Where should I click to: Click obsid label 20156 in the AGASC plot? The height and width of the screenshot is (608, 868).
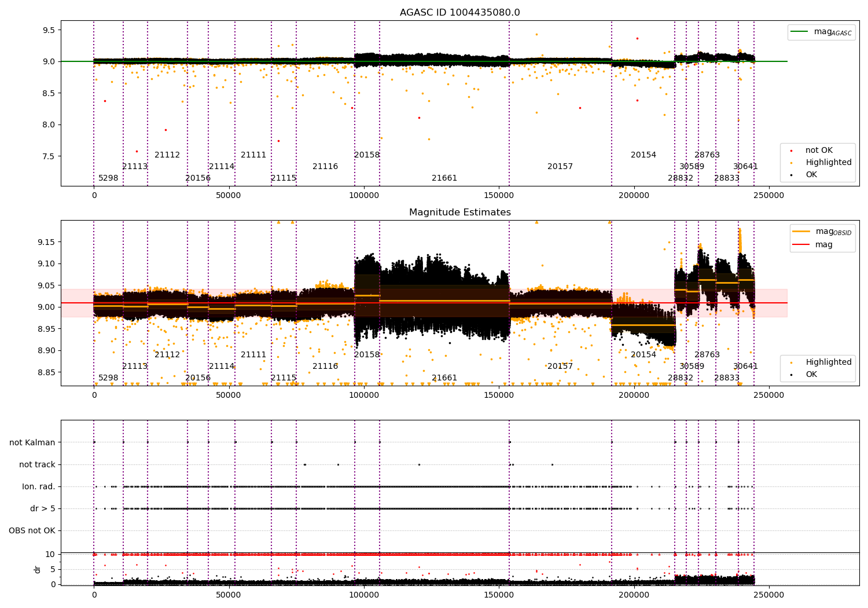pyautogui.click(x=198, y=178)
